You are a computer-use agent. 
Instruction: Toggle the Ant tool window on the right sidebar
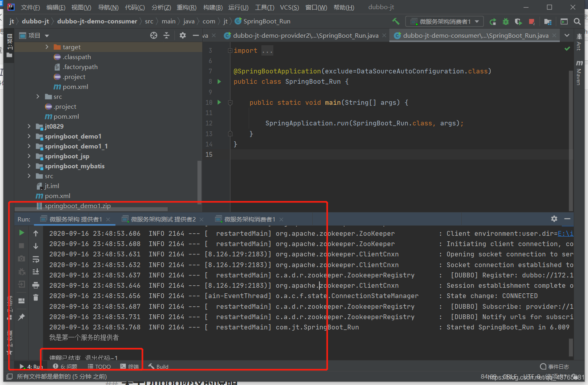pos(579,42)
